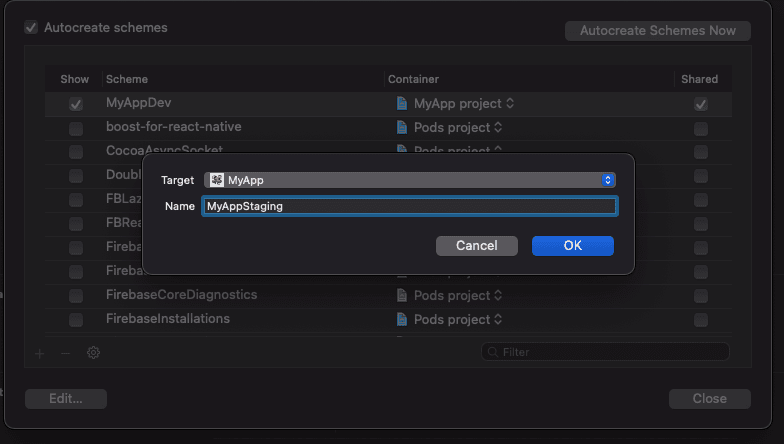Click the plus icon to add scheme
The width and height of the screenshot is (784, 444).
pos(40,353)
